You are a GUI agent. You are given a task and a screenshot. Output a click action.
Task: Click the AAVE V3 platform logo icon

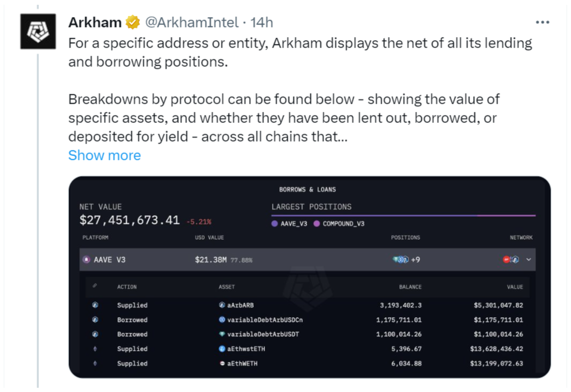86,259
